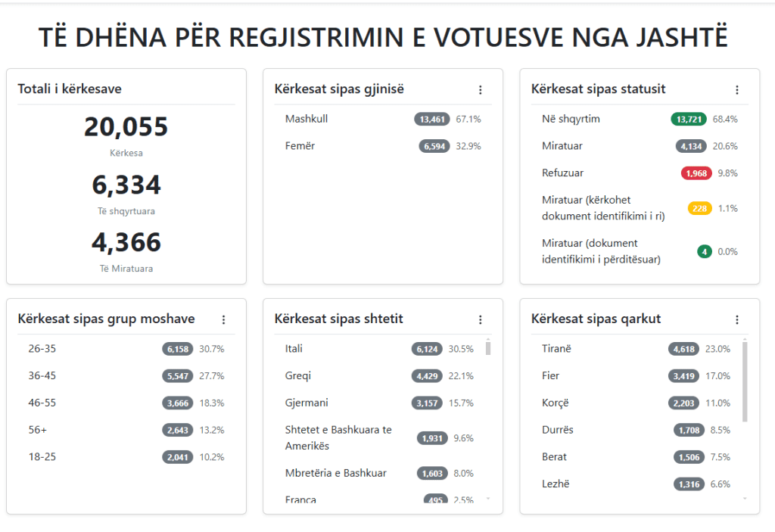Click the yellow 228 badge
This screenshot has width=775, height=532.
700,208
